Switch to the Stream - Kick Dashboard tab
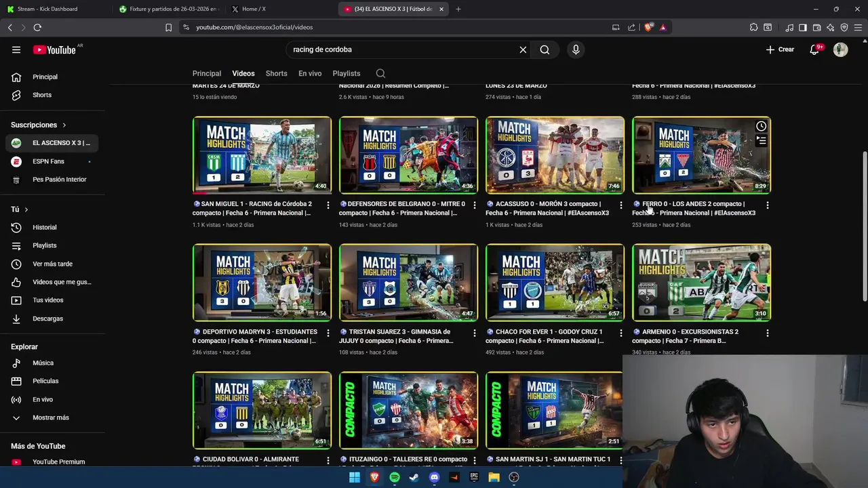 tap(56, 9)
